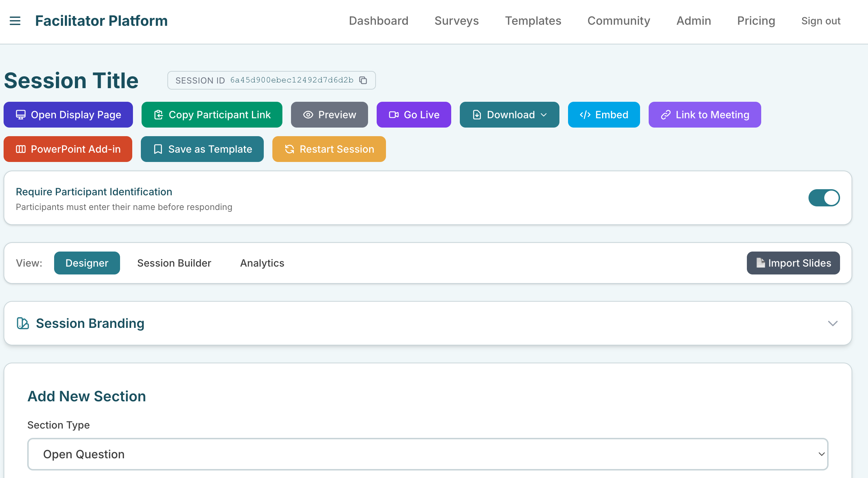This screenshot has height=478, width=868.
Task: Open Templates page
Action: coord(533,21)
